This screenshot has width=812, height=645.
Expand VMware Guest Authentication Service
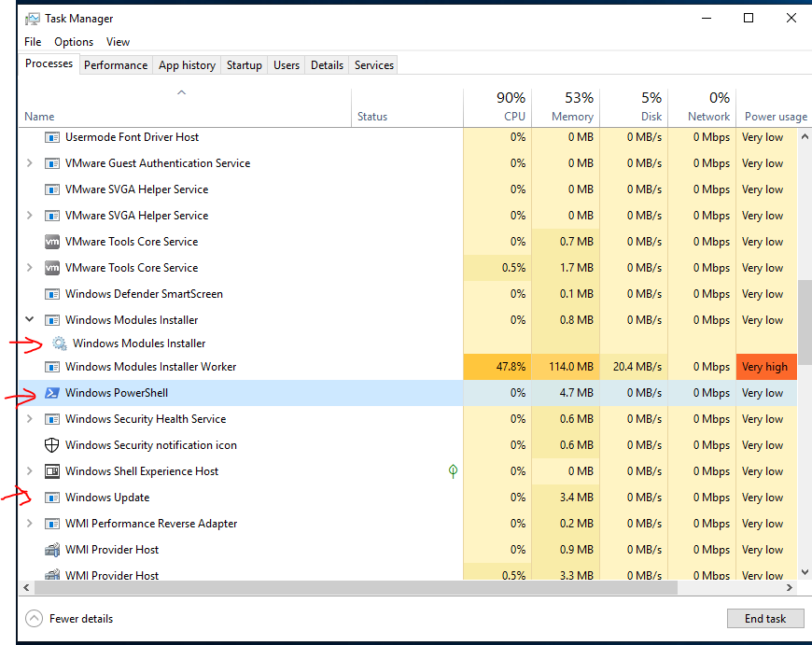(x=30, y=163)
